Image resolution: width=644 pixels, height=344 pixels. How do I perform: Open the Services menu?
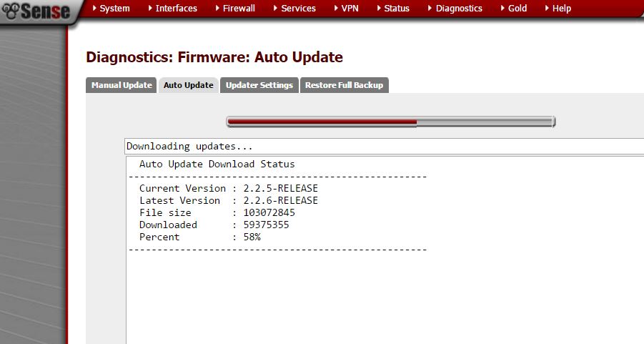coord(294,8)
